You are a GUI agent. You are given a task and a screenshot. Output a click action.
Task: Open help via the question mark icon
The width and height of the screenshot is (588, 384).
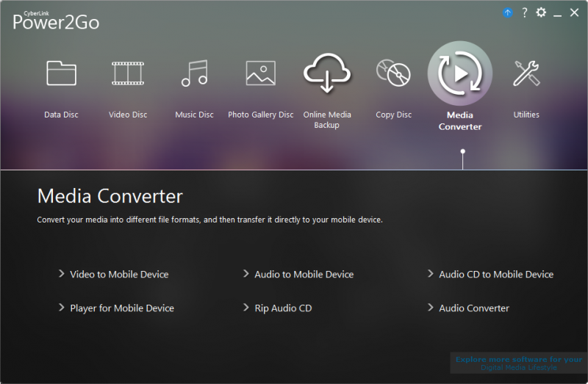click(x=525, y=12)
